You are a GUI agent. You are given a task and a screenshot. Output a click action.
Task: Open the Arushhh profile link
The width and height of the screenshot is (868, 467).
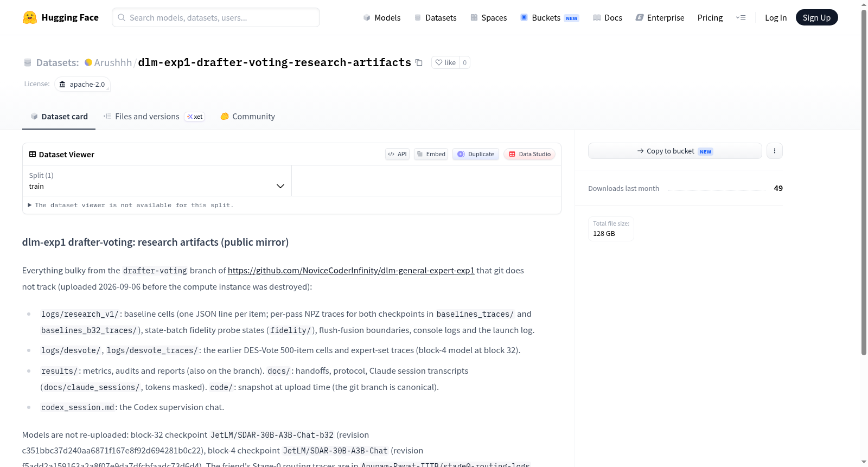(x=113, y=62)
